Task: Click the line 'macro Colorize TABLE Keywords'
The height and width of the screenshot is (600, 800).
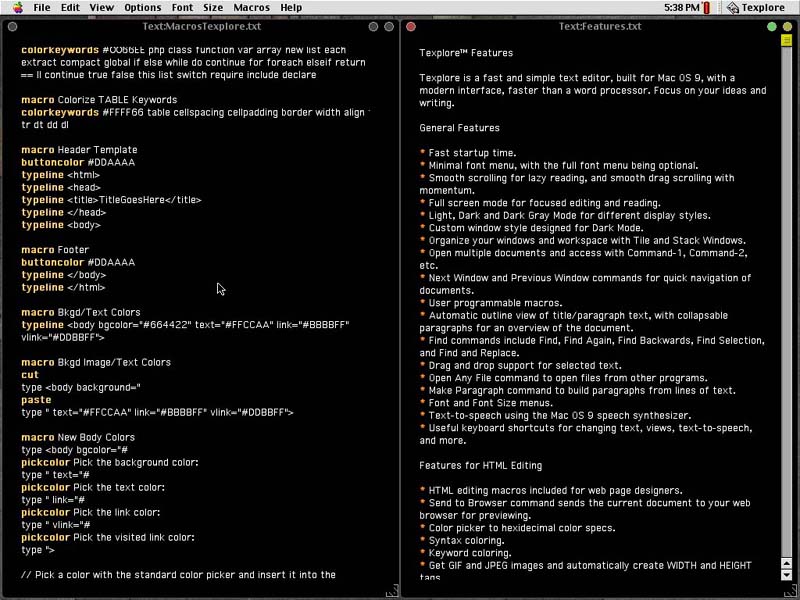Action: pos(99,100)
